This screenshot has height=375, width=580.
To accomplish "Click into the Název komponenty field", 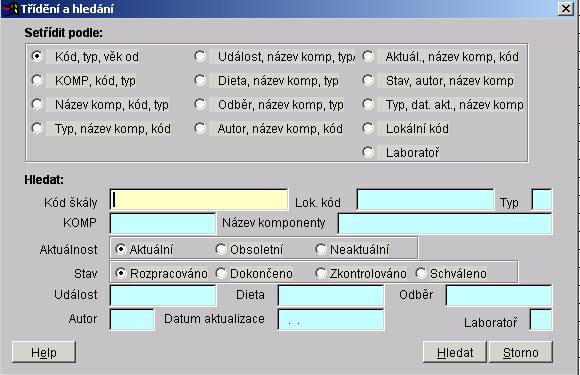I will coord(445,223).
